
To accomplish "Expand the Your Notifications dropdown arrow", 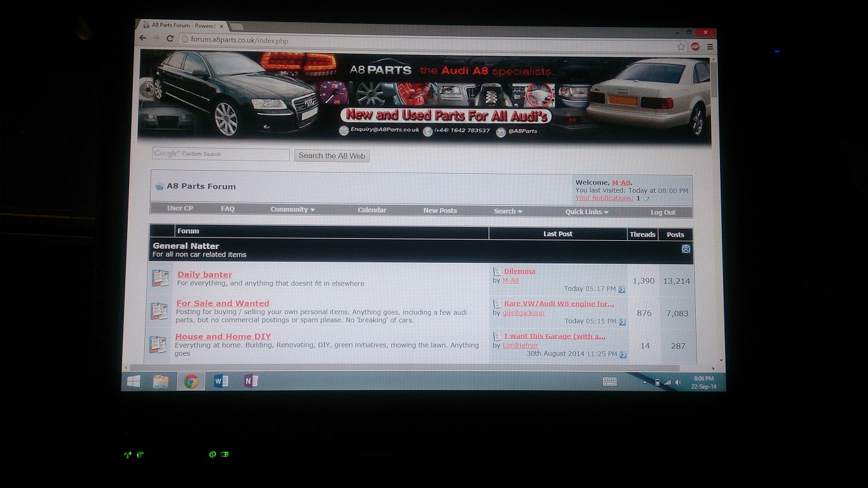I will 646,198.
